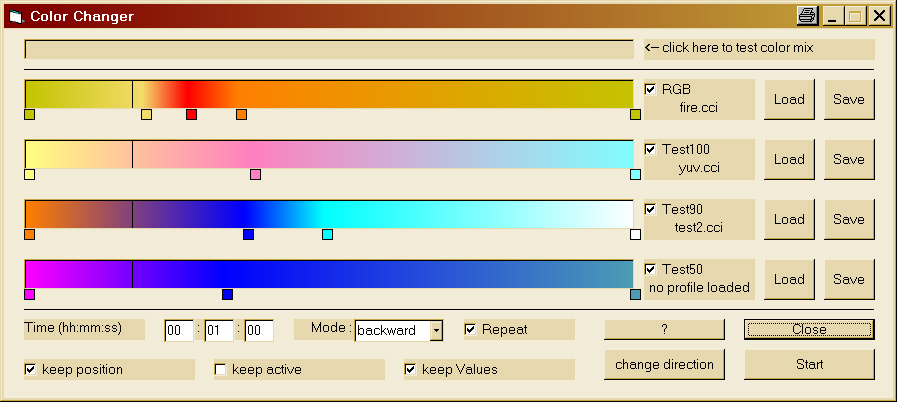Enable the keep active option
897x402 pixels.
[220, 369]
